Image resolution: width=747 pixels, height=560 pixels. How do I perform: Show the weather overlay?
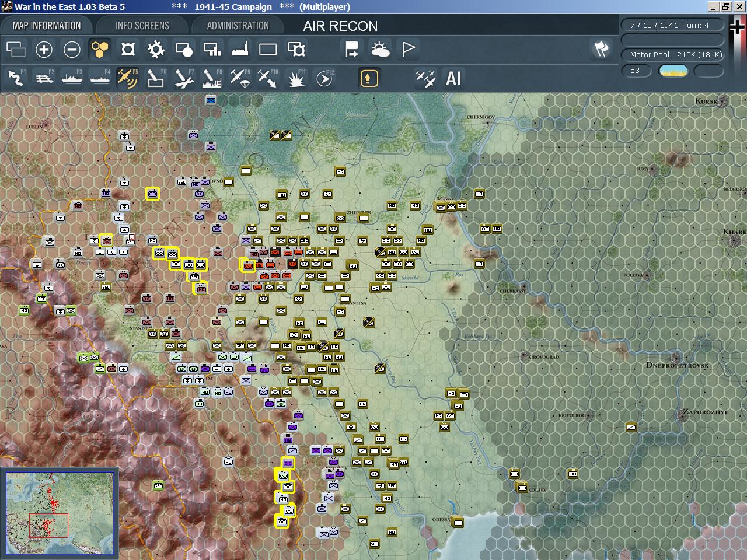tap(381, 50)
